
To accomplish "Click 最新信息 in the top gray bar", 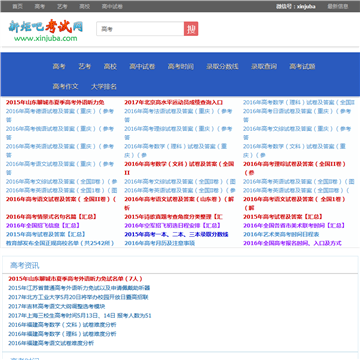I will 338,6.
